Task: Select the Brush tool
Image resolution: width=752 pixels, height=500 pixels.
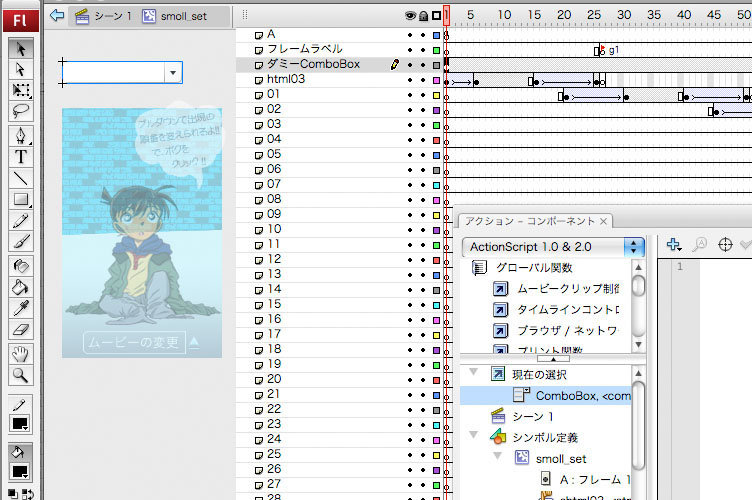Action: [21, 241]
